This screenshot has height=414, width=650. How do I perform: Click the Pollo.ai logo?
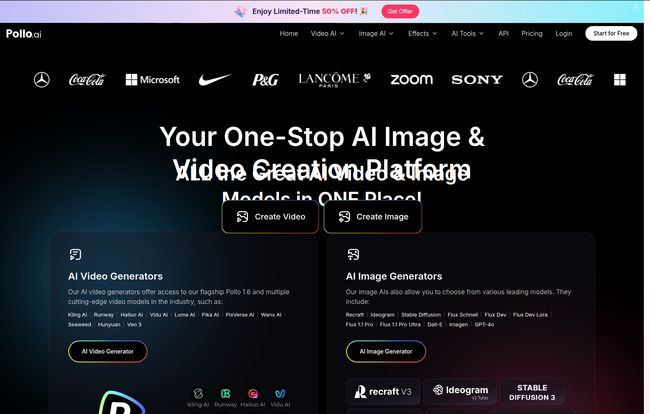coord(24,34)
